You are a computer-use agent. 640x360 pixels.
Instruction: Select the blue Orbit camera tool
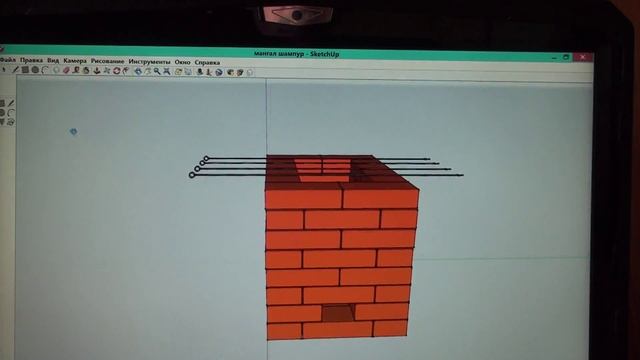pyautogui.click(x=138, y=71)
